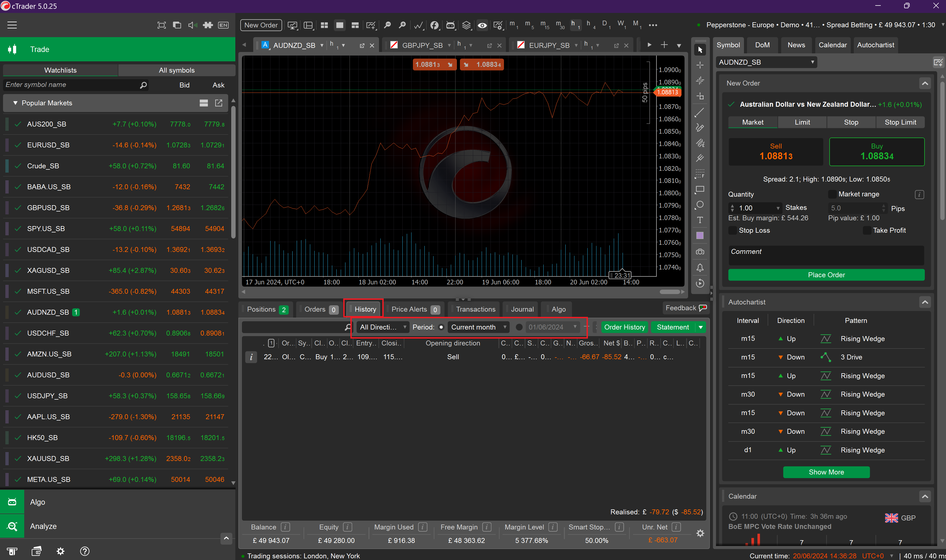Enable the Take Profit checkbox
The width and height of the screenshot is (946, 560).
(x=867, y=230)
